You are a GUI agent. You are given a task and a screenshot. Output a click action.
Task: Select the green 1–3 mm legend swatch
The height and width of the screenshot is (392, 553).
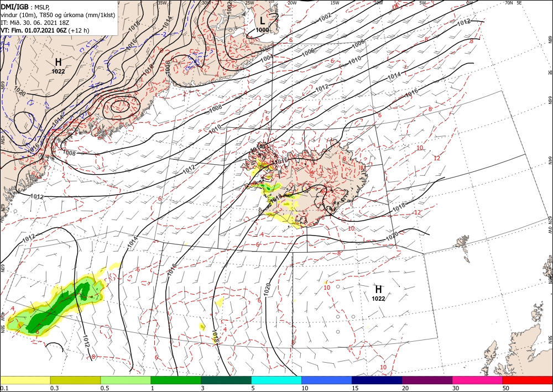point(176,380)
